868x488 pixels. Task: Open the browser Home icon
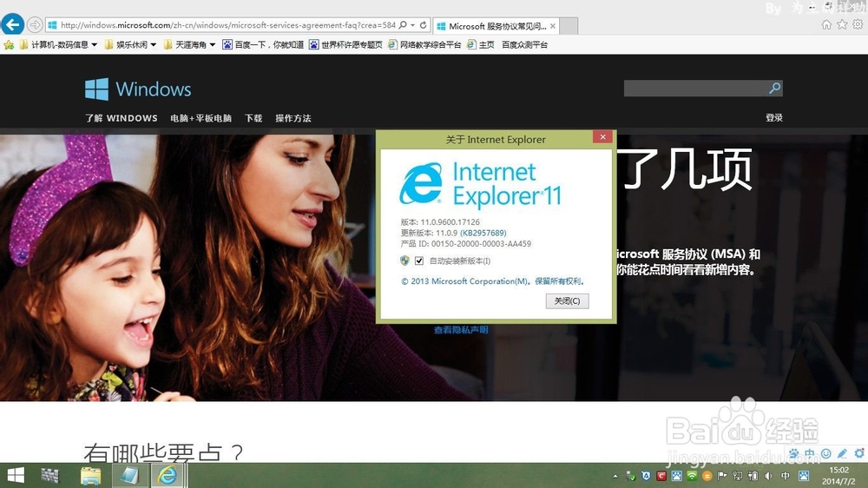tap(826, 24)
